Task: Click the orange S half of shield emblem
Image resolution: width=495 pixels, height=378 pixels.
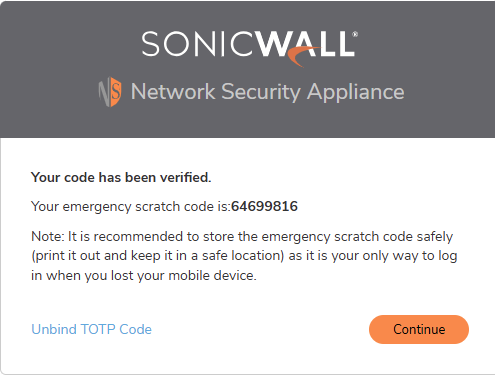Action: pos(116,92)
